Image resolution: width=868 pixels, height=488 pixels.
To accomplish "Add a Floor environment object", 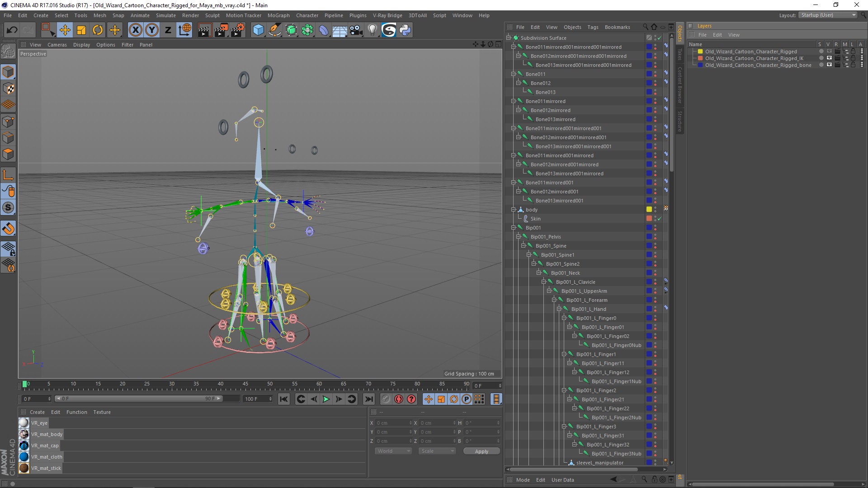I will 340,30.
